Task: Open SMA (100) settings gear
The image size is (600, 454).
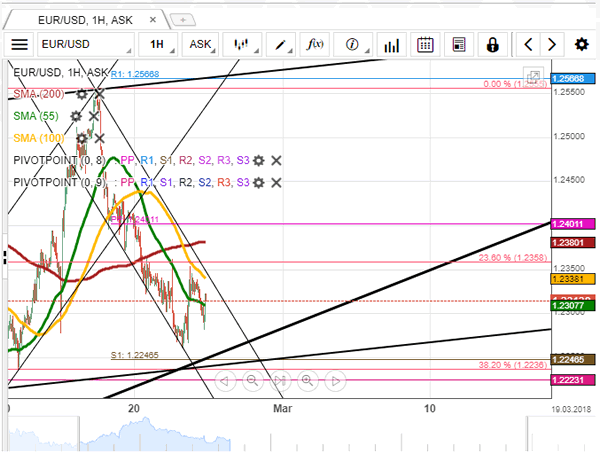Action: tap(82, 138)
